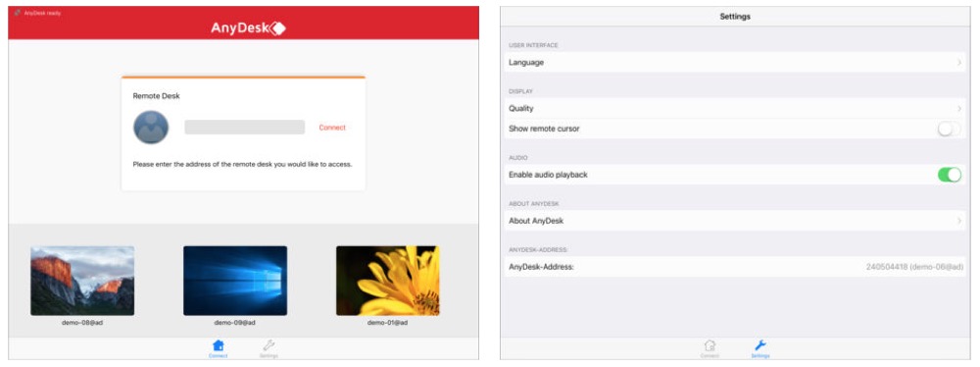Click the demo-08@ad label
Screen dimensions: 980x367
pyautogui.click(x=82, y=323)
